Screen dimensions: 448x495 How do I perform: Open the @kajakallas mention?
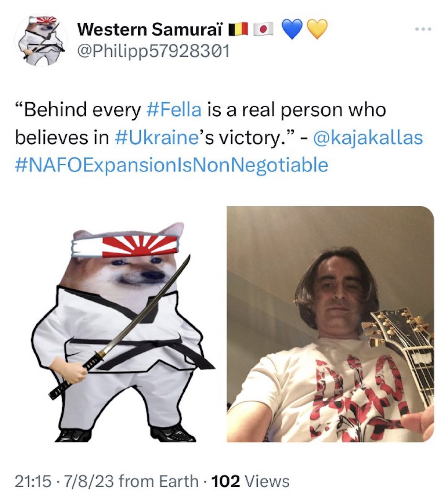pos(368,138)
